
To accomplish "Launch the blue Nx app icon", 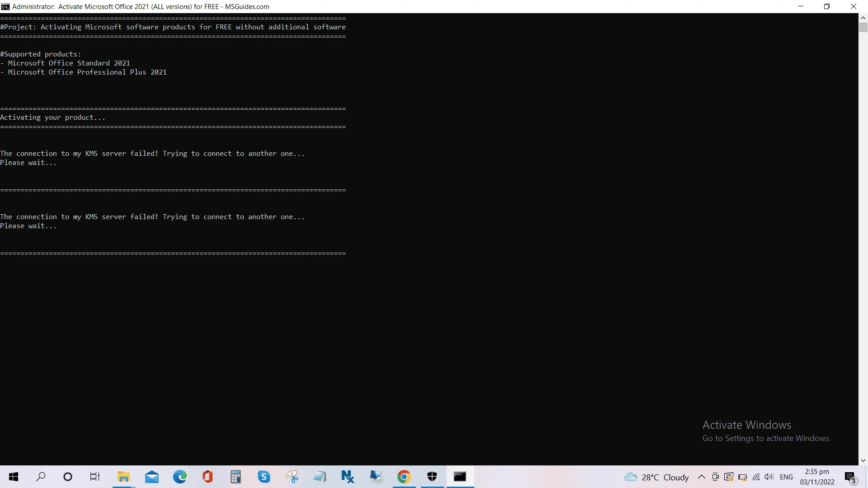I will tap(348, 477).
